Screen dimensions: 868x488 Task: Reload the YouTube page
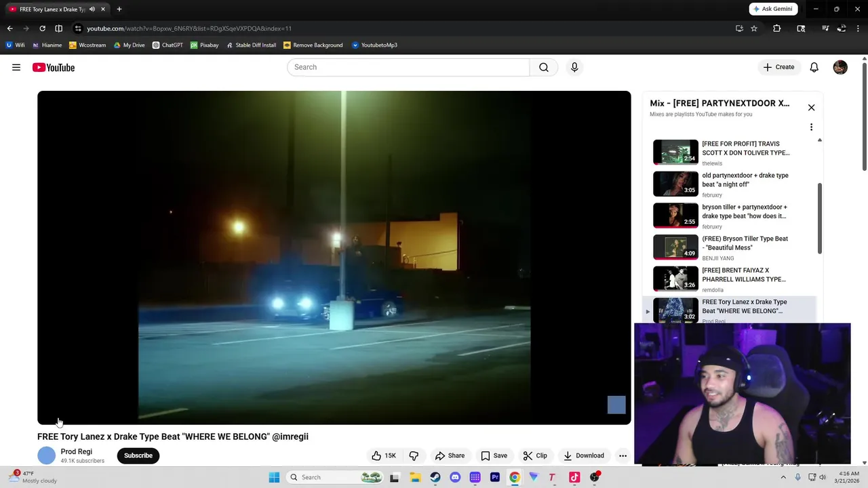click(x=42, y=28)
